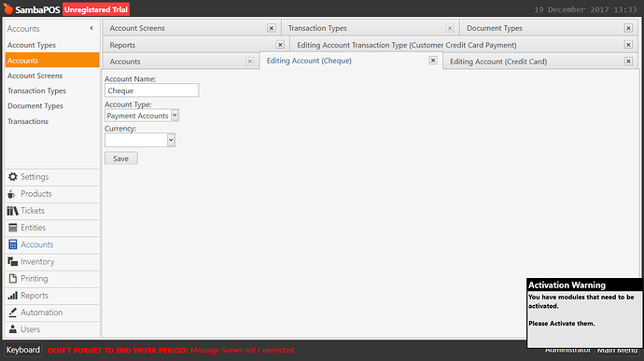This screenshot has width=644, height=361.
Task: Save the Cheque account
Action: click(120, 159)
